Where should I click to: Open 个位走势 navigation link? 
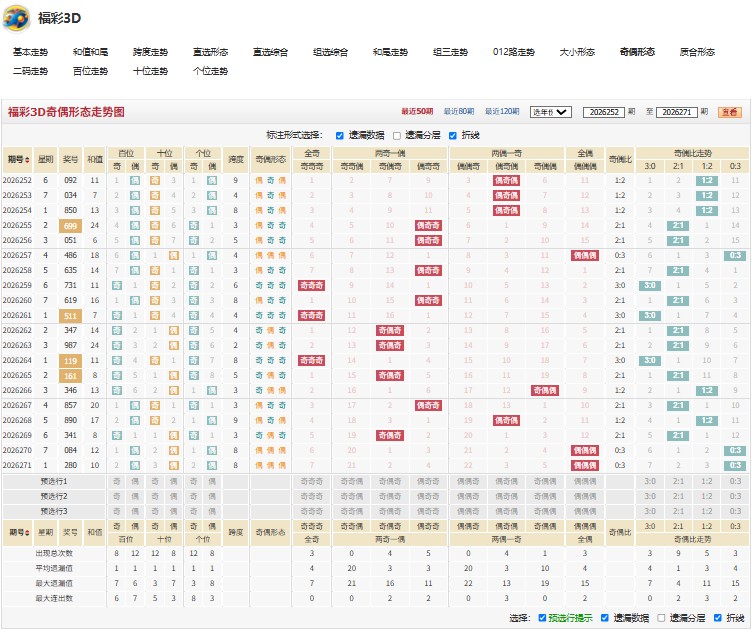pyautogui.click(x=211, y=71)
